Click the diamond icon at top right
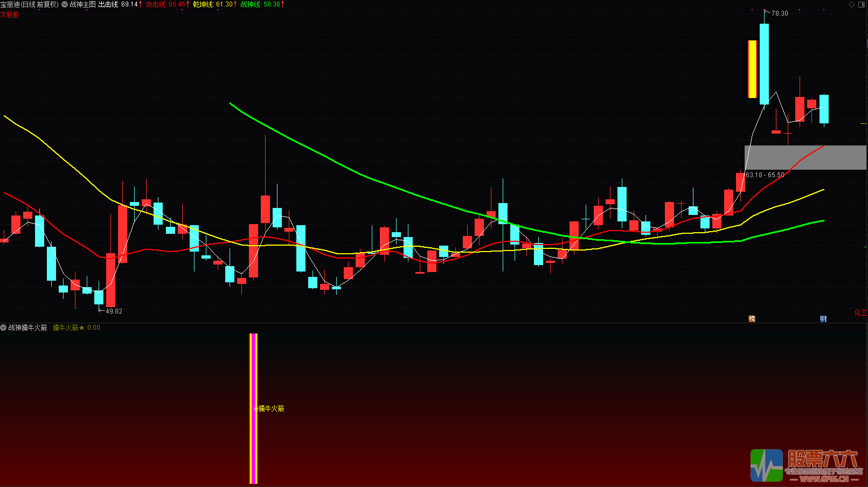868x487 pixels. tap(851, 4)
